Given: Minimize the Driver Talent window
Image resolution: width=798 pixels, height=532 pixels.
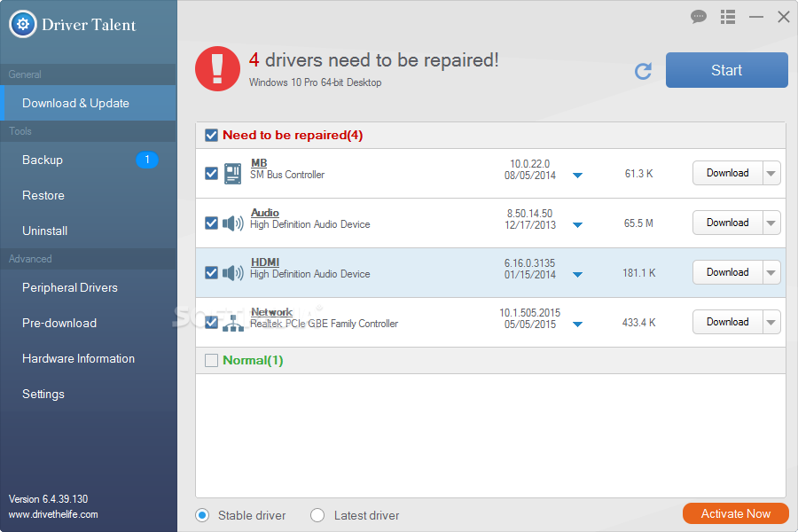Looking at the screenshot, I should (x=755, y=17).
